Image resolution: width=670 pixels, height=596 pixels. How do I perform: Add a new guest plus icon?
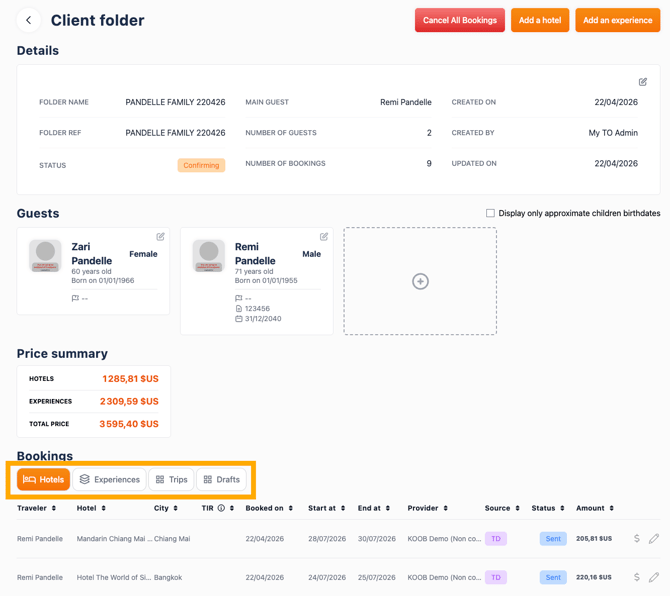click(420, 281)
